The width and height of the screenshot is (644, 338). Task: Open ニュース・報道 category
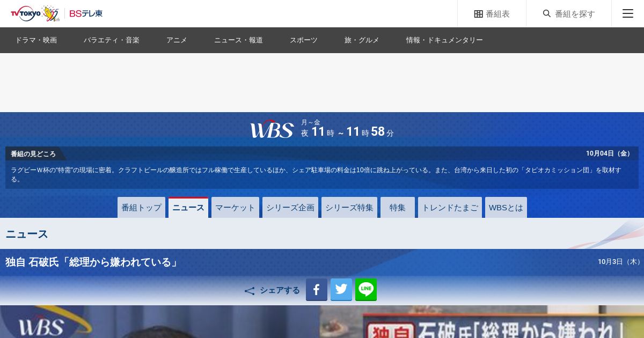[238, 40]
